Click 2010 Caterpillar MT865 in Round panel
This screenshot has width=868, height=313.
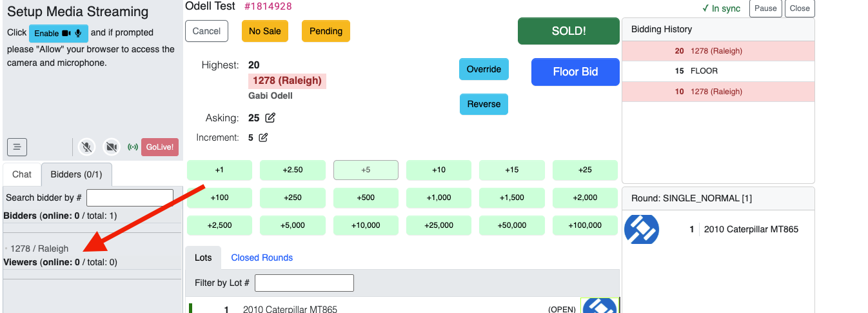click(x=751, y=229)
